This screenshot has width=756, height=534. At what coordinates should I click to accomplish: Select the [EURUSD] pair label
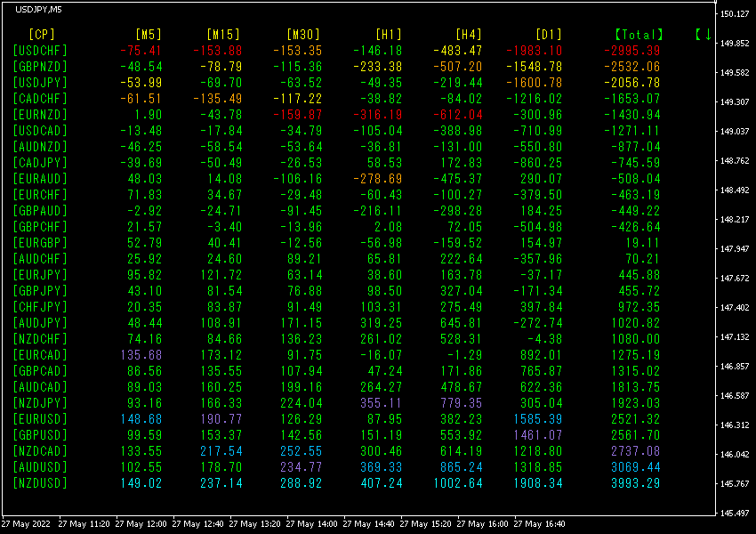(x=40, y=418)
